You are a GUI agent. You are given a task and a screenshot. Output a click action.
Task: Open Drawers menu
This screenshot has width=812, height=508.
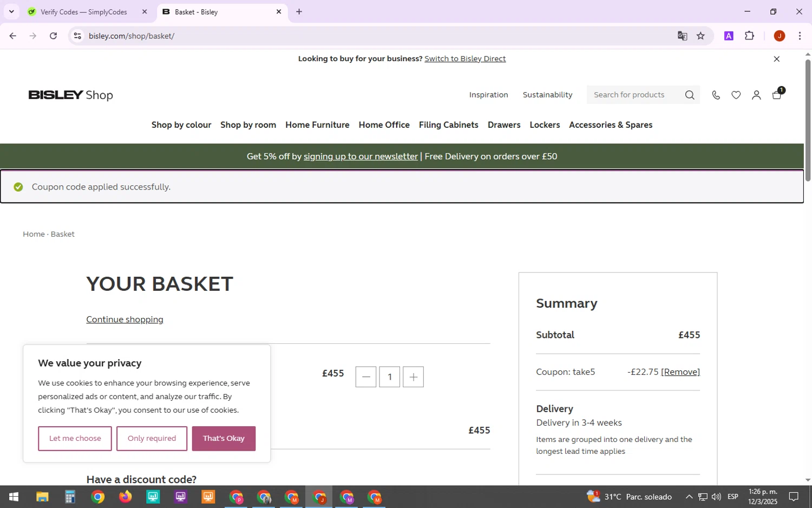(x=504, y=125)
